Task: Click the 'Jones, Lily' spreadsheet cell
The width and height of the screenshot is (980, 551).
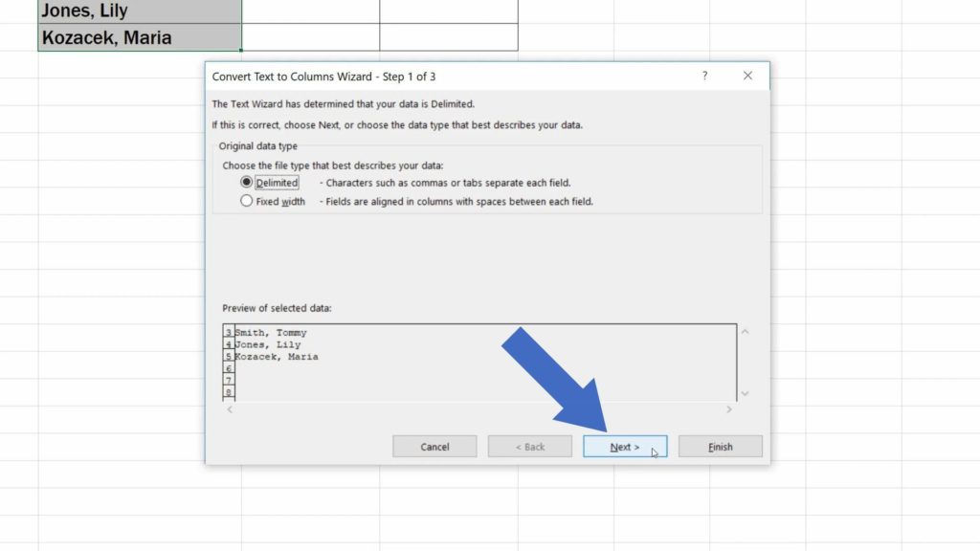Action: pos(140,11)
